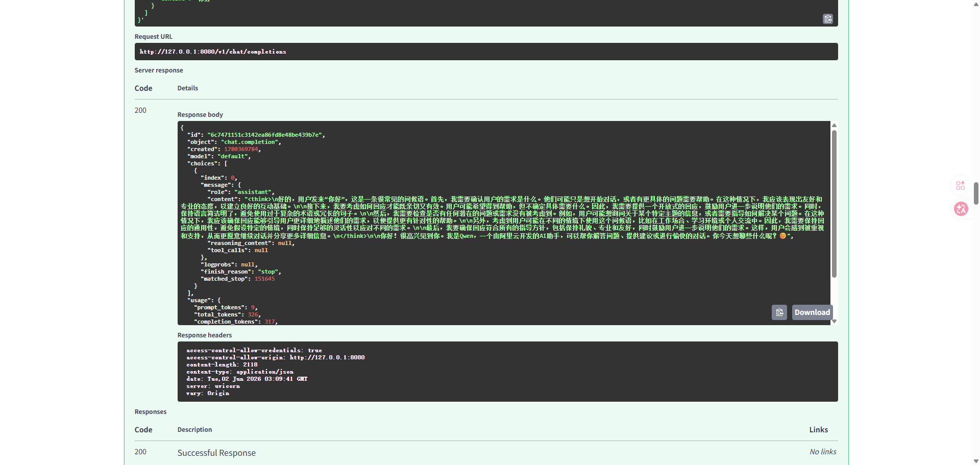Click the "Server response" heading
This screenshot has width=980, height=465.
point(159,70)
